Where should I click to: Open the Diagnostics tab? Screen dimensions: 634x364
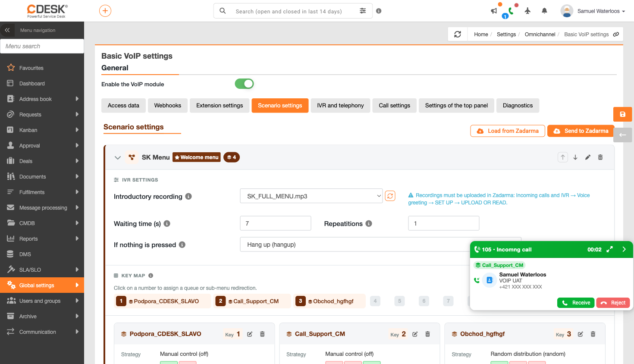point(518,105)
